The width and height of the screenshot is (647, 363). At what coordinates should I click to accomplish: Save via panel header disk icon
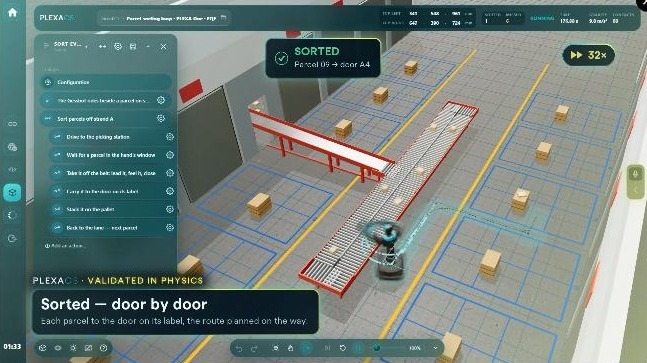tap(133, 47)
